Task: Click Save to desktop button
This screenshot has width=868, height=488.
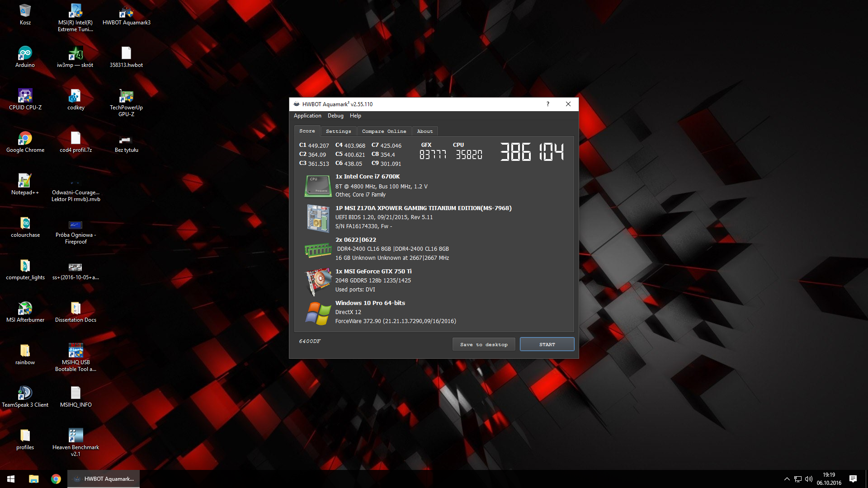Action: point(484,344)
